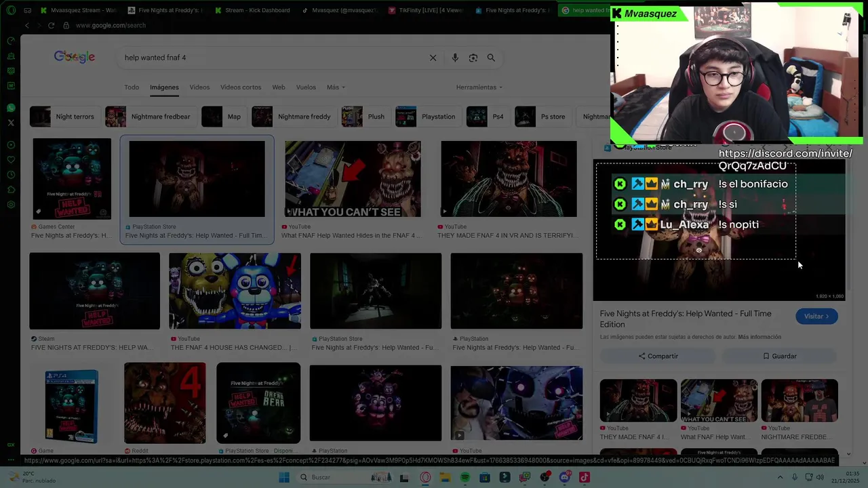
Task: Switch to Stream - Kick Dashboard browser tab
Action: (252, 10)
